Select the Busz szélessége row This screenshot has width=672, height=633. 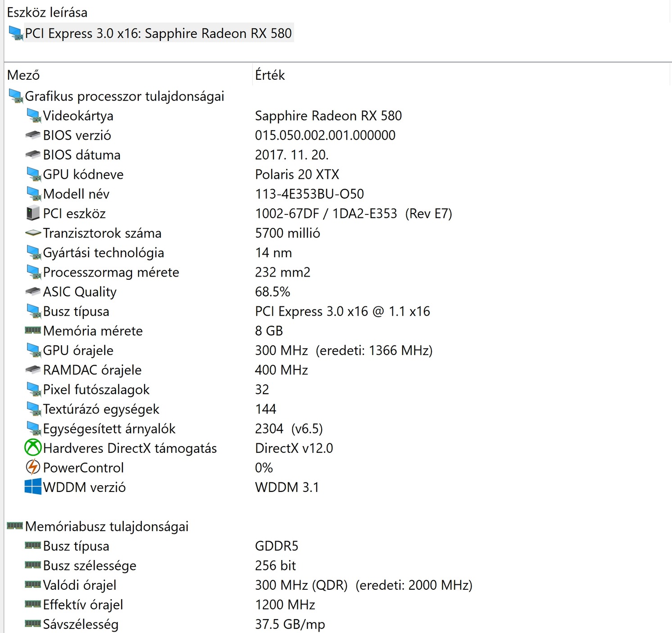pos(89,565)
